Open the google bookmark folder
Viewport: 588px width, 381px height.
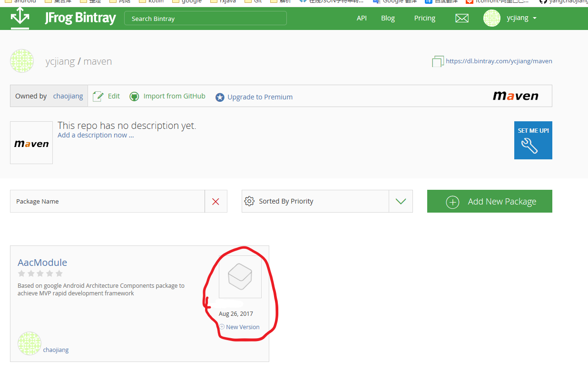click(187, 2)
